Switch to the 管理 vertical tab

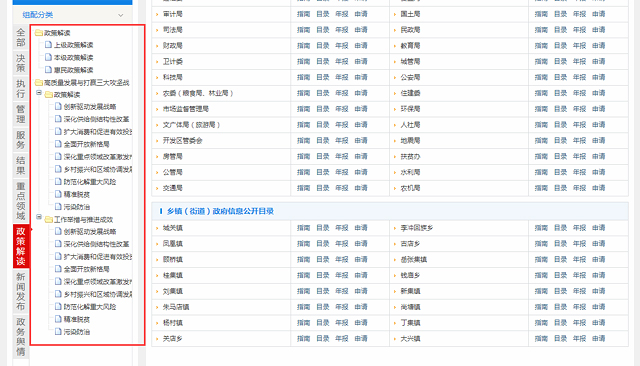tap(21, 114)
